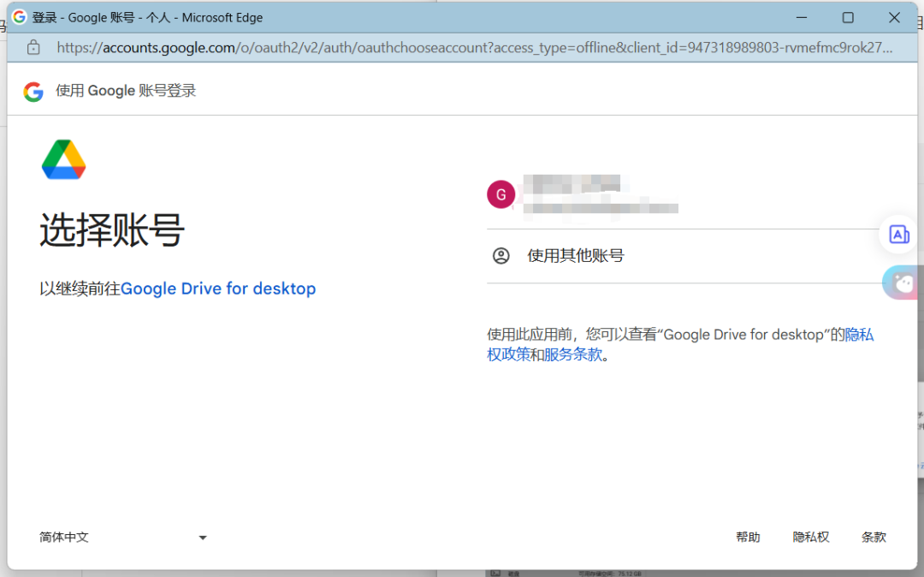Click the Google favicon in title bar
The width and height of the screenshot is (924, 577).
coord(20,17)
